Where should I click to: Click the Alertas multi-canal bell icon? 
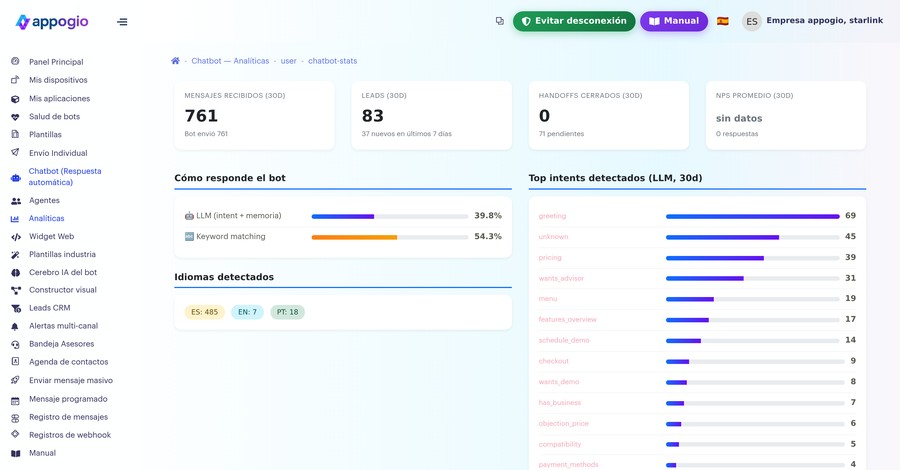(x=15, y=326)
